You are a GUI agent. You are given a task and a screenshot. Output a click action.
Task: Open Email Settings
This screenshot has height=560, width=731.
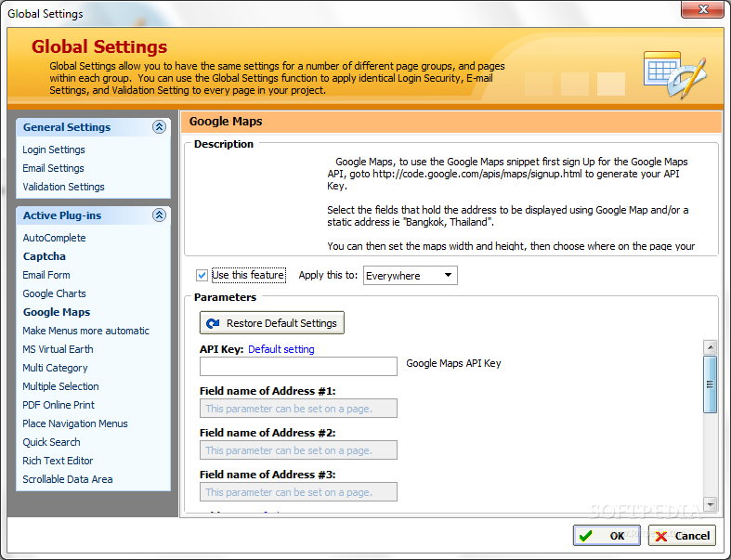(54, 168)
